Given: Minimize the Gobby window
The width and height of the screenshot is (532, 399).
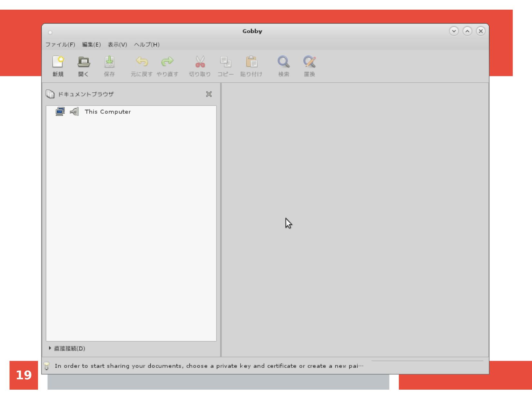Looking at the screenshot, I should tap(454, 31).
